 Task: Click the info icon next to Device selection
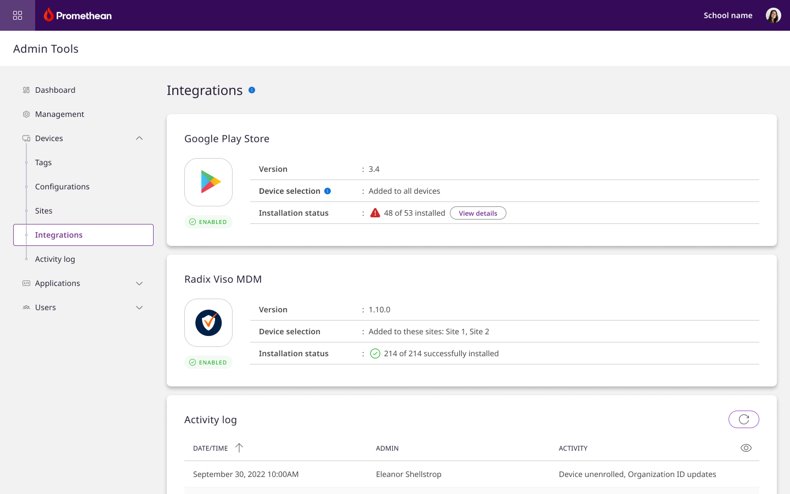point(327,191)
